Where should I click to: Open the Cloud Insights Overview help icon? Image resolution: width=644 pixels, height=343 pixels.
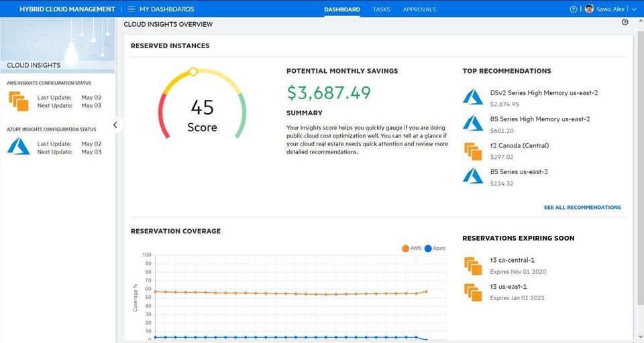coord(625,22)
